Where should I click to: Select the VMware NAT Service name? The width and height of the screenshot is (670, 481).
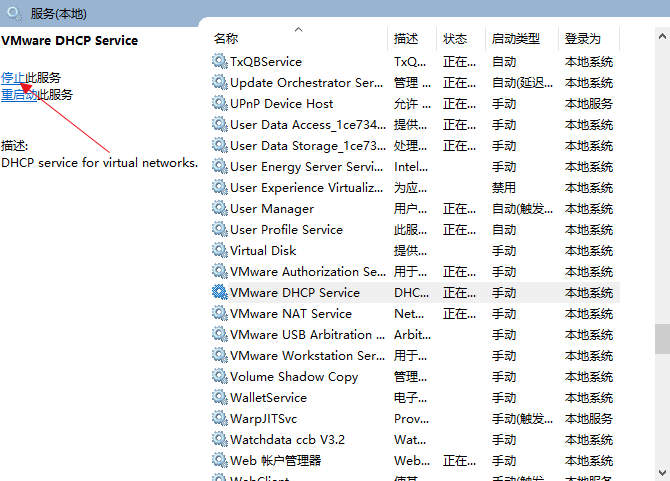pyautogui.click(x=291, y=314)
